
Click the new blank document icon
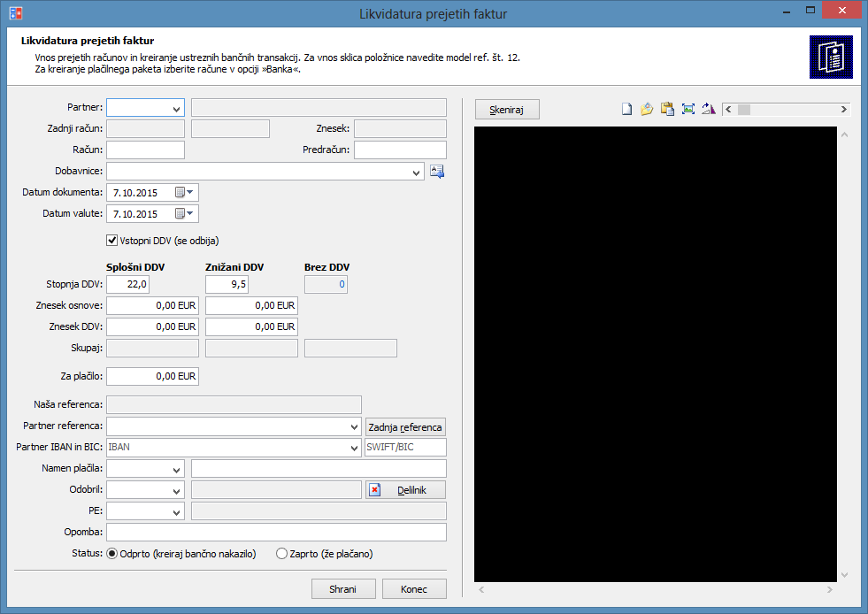(626, 109)
